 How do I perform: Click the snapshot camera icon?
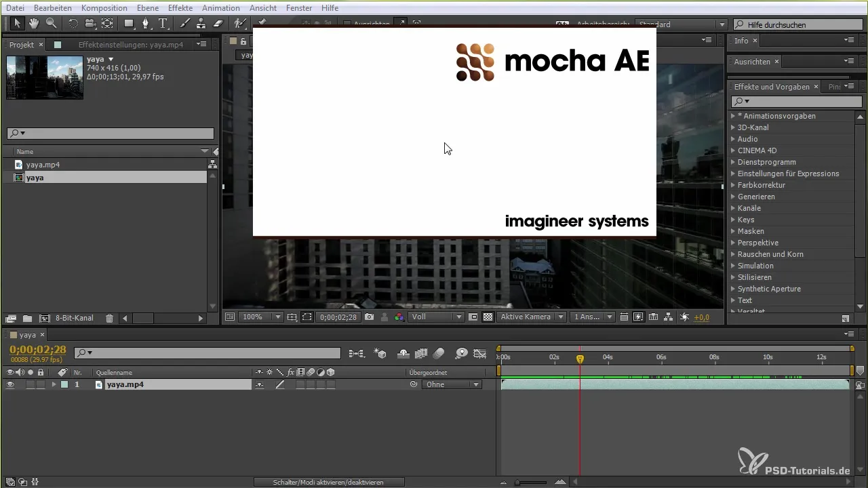(370, 317)
